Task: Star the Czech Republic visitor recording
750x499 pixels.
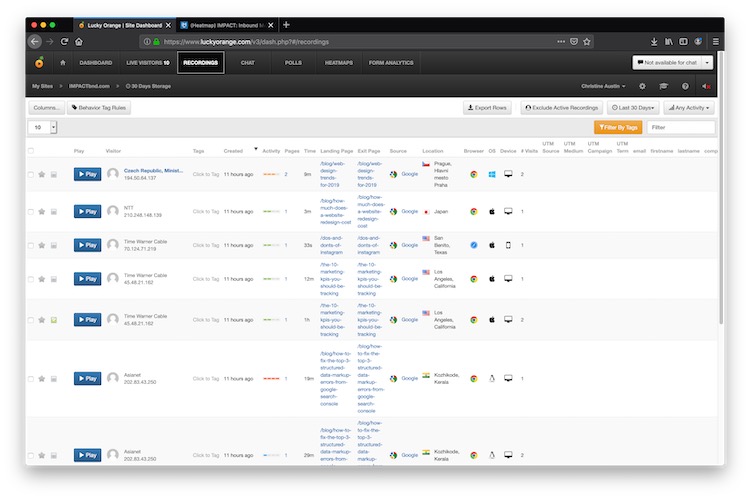Action: [42, 174]
